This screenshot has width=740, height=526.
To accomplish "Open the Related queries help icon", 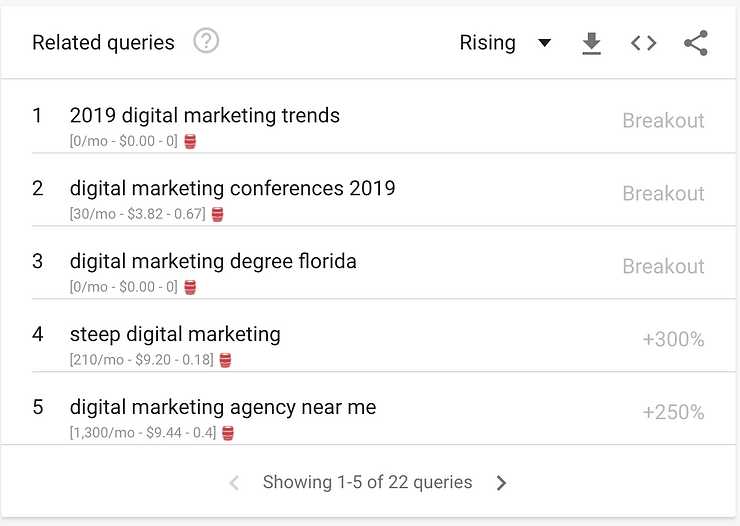I will [x=206, y=41].
